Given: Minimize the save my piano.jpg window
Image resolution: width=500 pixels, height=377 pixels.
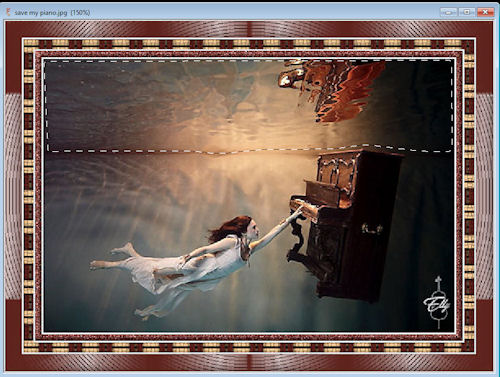Looking at the screenshot, I should pyautogui.click(x=448, y=12).
